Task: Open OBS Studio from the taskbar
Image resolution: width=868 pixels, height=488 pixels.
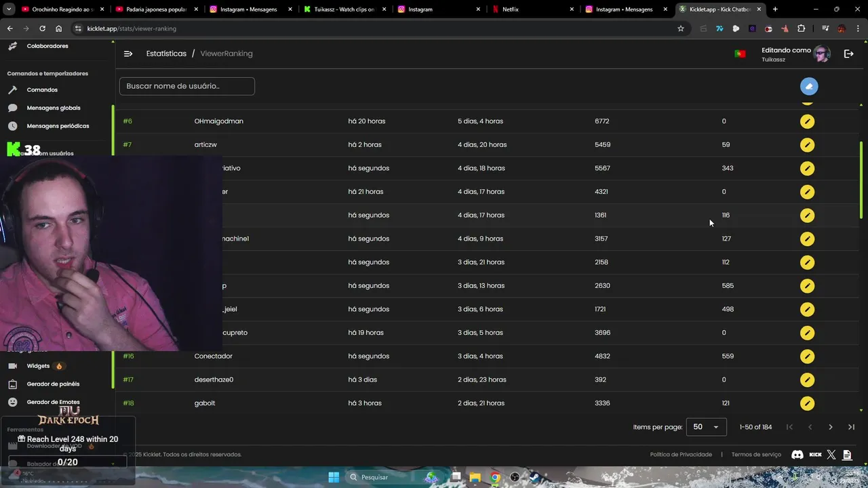Action: pos(515,477)
